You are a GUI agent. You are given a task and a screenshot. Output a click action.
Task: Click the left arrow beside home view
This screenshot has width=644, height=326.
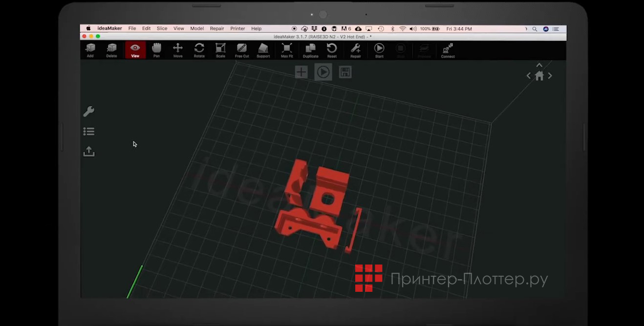(528, 76)
